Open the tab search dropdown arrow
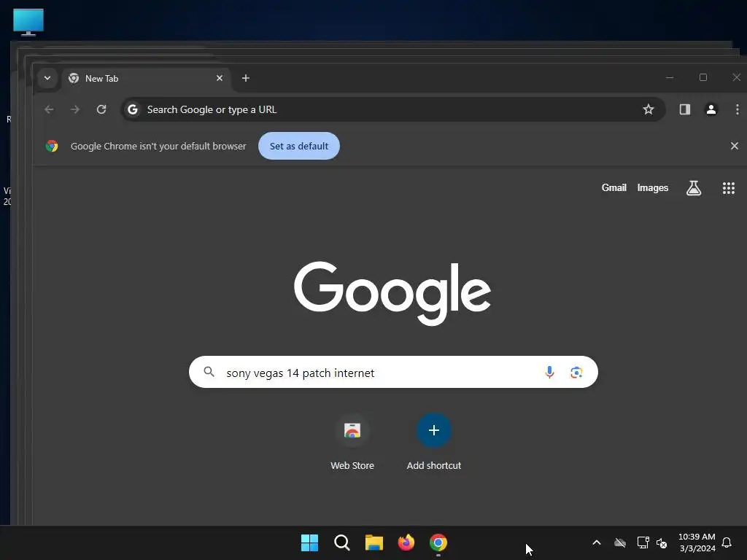This screenshot has height=560, width=747. 47,78
